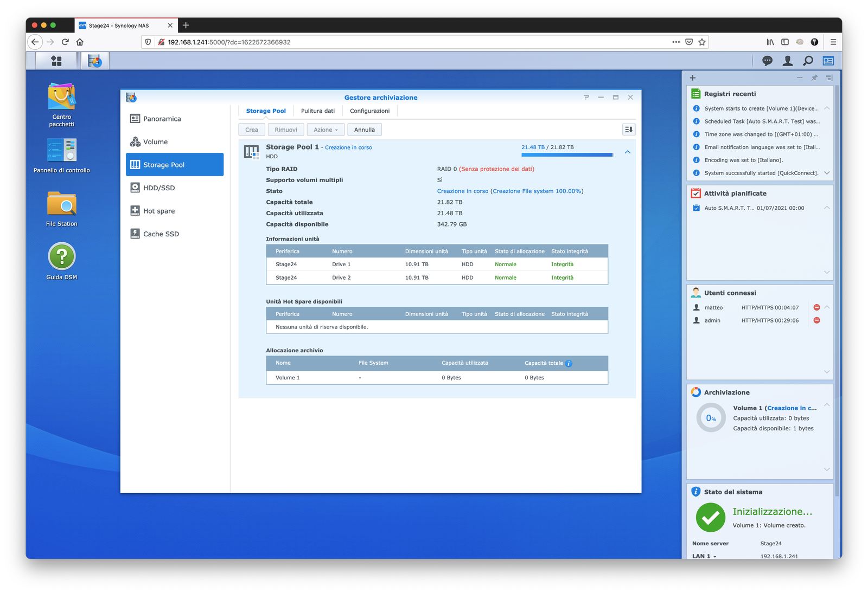The image size is (868, 593).
Task: Open Centro pacchetti desktop icon
Action: pos(61,99)
